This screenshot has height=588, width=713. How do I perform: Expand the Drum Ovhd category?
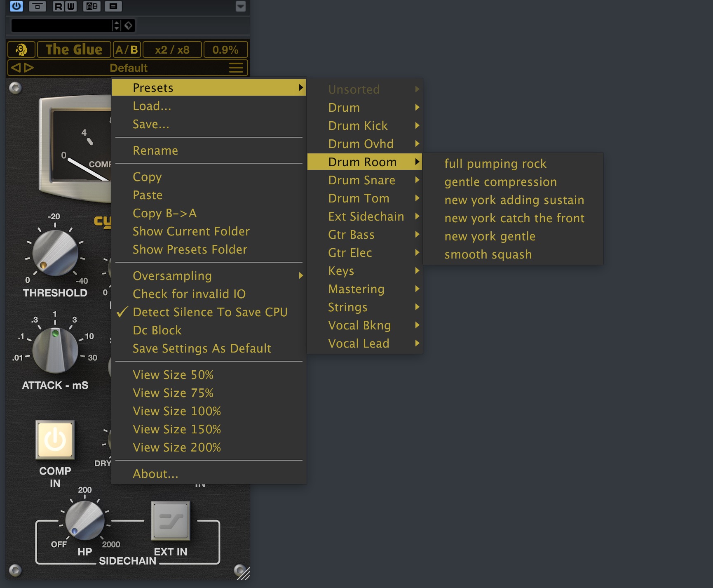pyautogui.click(x=365, y=144)
